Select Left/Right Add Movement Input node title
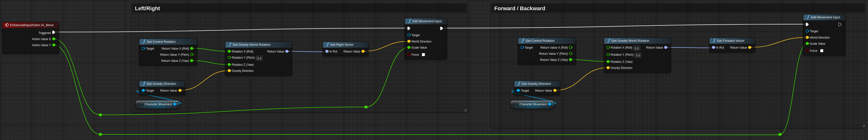The height and width of the screenshot is (140, 868). (427, 21)
